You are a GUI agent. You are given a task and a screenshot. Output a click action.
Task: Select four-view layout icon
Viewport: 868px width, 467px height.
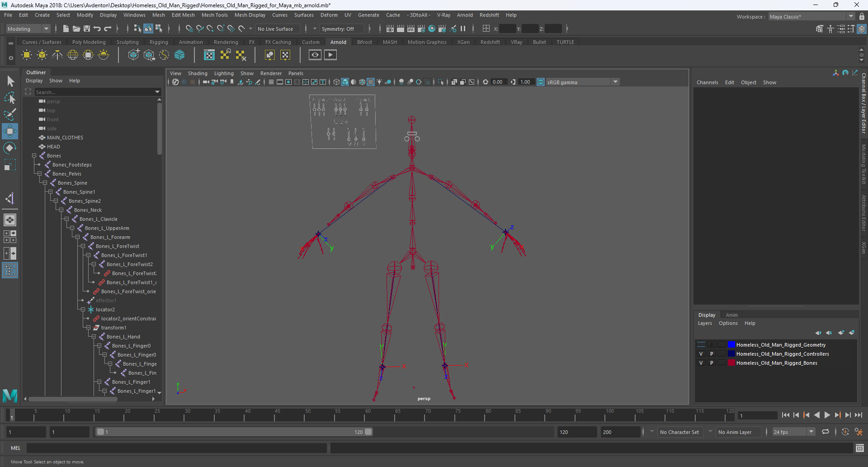(10, 237)
